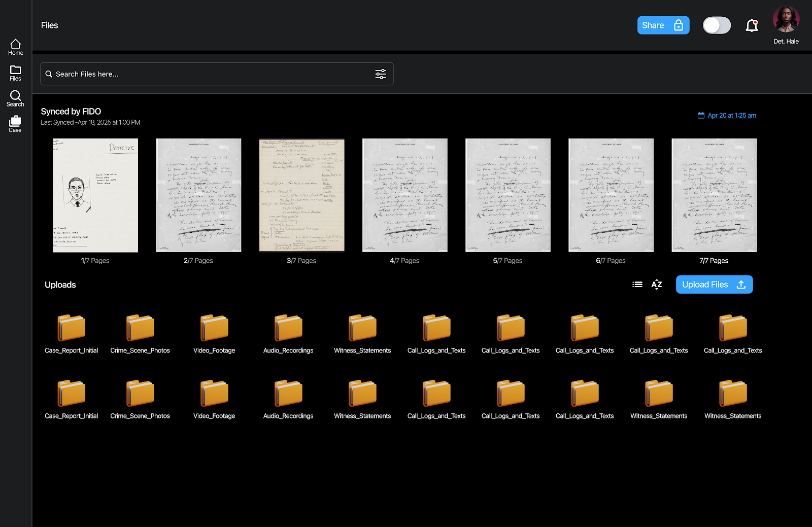Sort uploads alphabetically with A-Z icon
Screen dimensions: 812x527
tap(657, 285)
